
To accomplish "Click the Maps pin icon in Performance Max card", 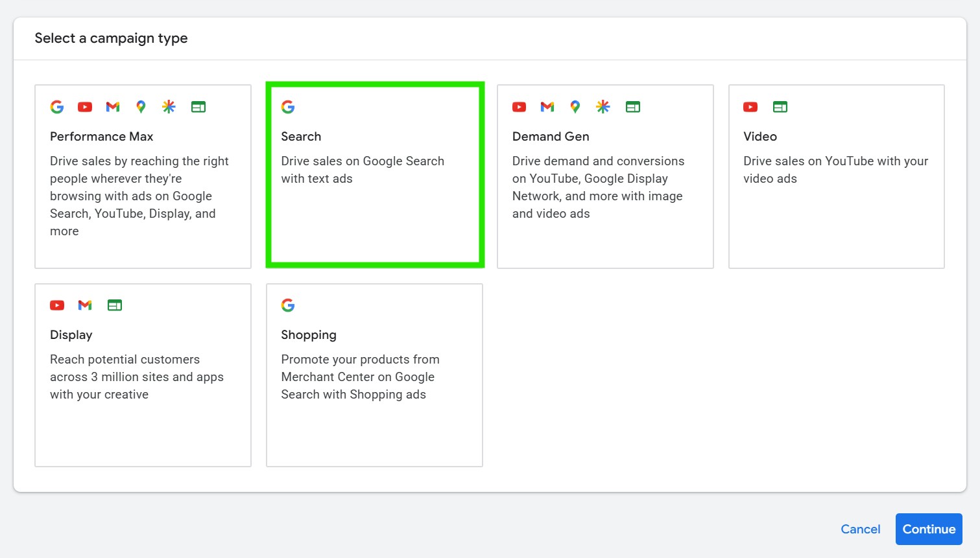I will (141, 107).
